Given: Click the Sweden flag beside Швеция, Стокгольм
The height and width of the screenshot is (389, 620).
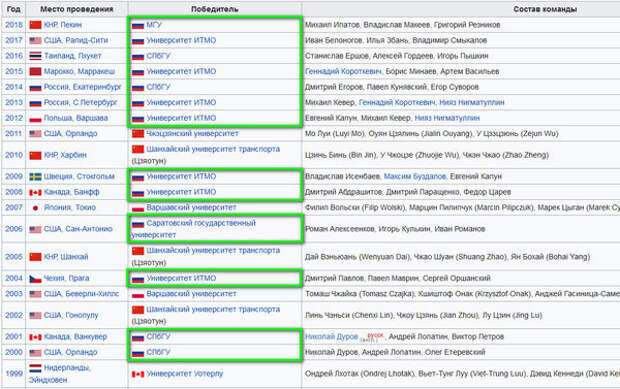Looking at the screenshot, I should tap(35, 177).
